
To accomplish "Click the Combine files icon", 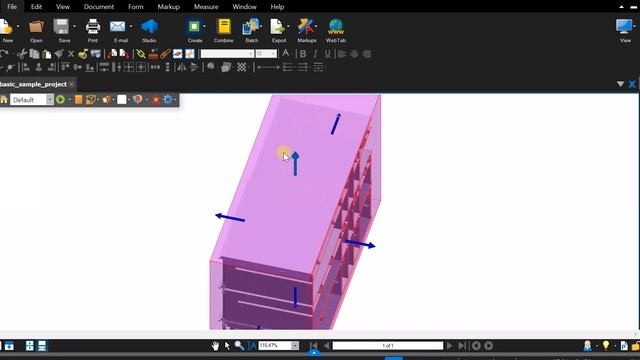I will (224, 27).
